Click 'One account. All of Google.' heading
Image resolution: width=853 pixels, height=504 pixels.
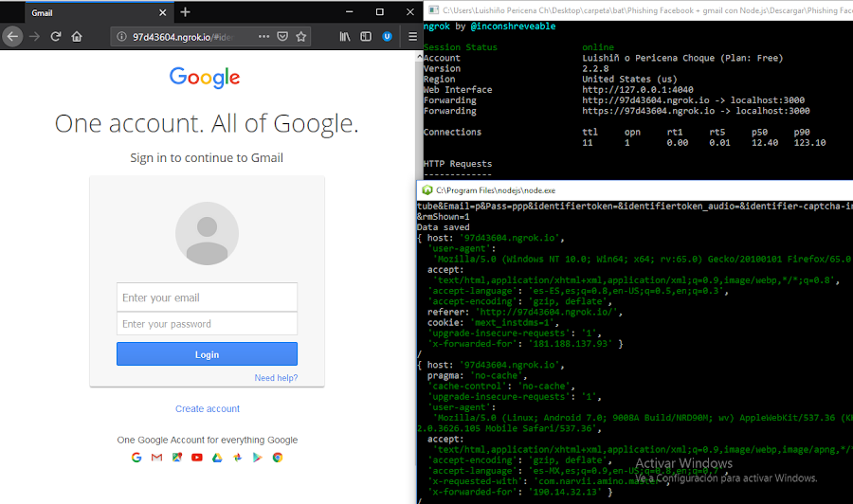tap(207, 124)
